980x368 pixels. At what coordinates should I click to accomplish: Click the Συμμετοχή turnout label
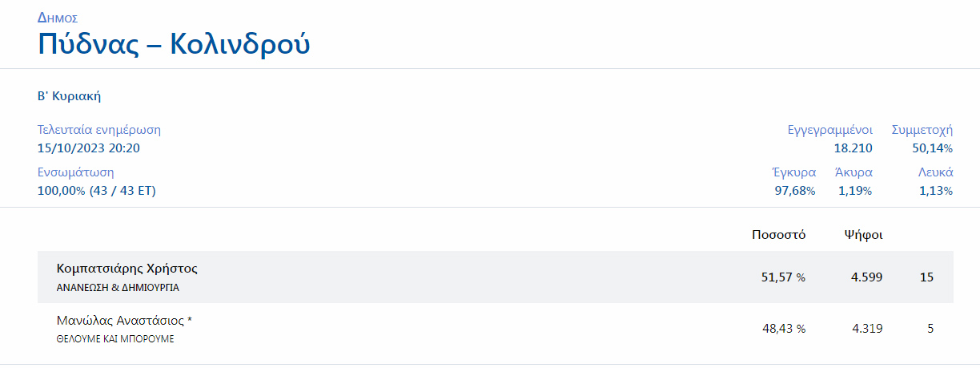pyautogui.click(x=922, y=130)
